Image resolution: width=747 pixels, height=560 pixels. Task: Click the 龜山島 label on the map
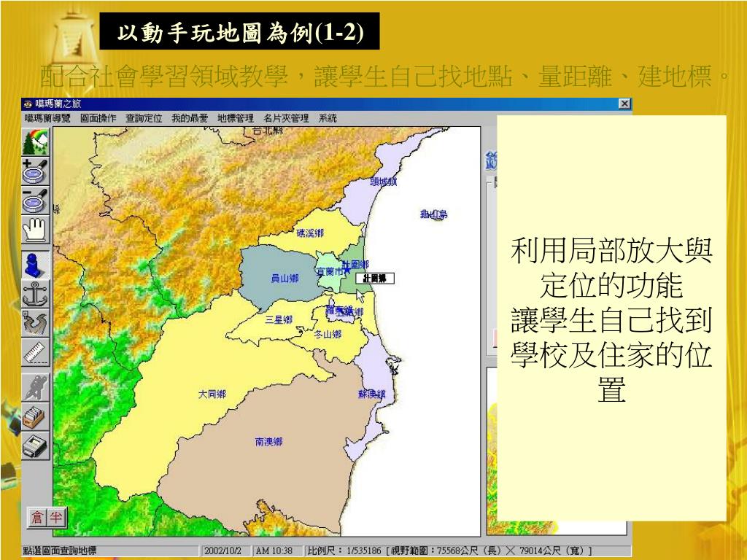(433, 214)
